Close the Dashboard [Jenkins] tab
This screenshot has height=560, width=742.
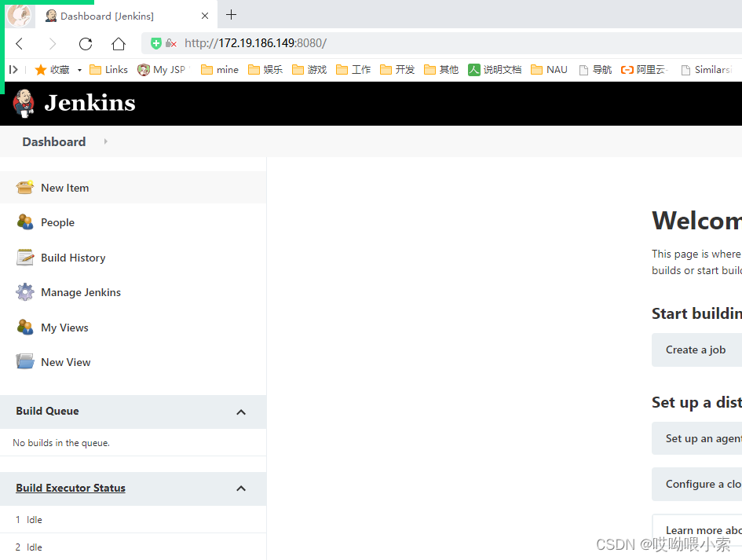pyautogui.click(x=205, y=16)
